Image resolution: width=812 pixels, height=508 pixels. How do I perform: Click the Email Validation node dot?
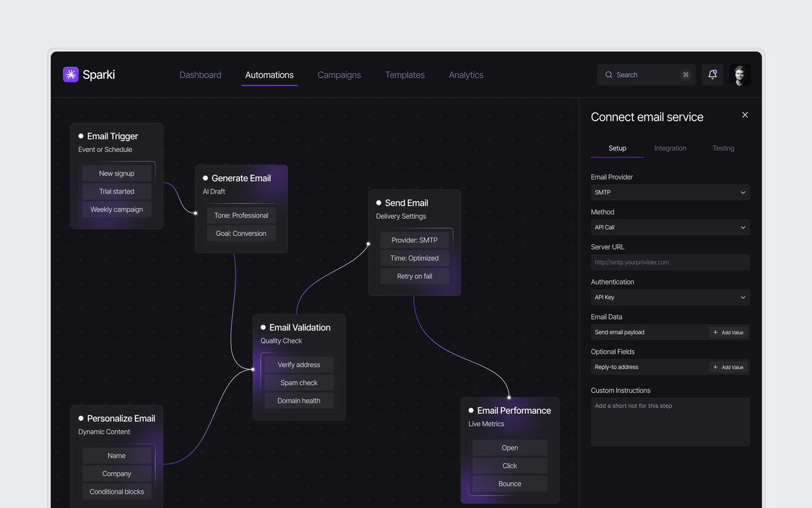click(263, 327)
